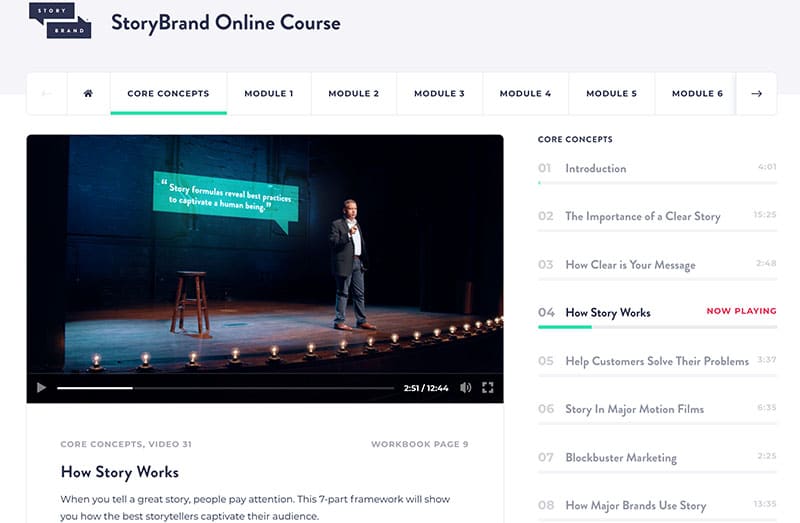This screenshot has height=523, width=800.
Task: Click the WORKBOOK PAGE 9 label
Action: pos(419,444)
